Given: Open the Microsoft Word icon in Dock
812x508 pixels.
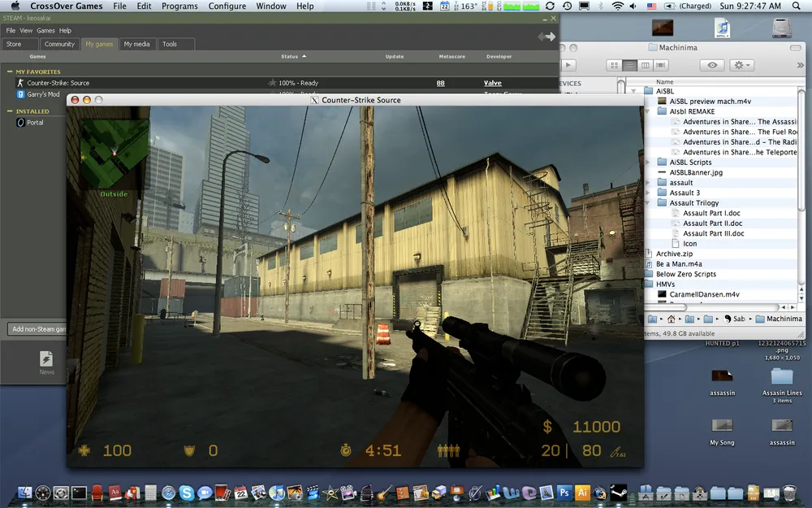Looking at the screenshot, I should (510, 492).
